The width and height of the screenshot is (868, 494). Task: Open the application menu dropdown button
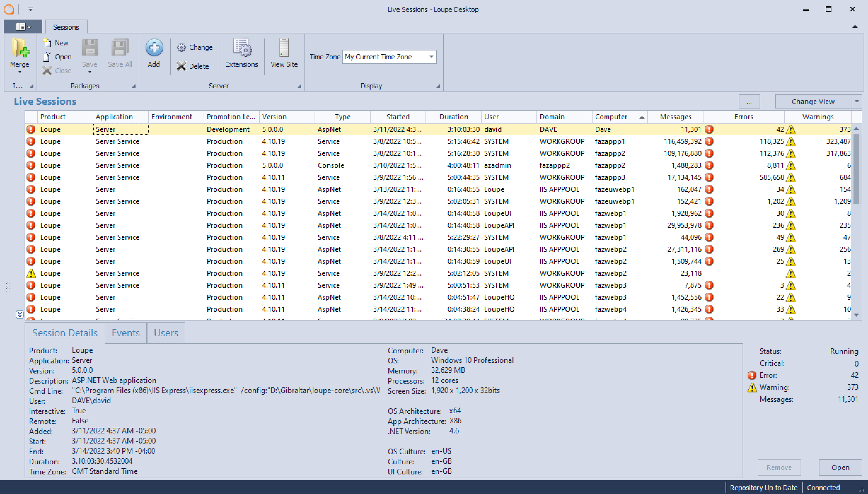click(x=23, y=27)
